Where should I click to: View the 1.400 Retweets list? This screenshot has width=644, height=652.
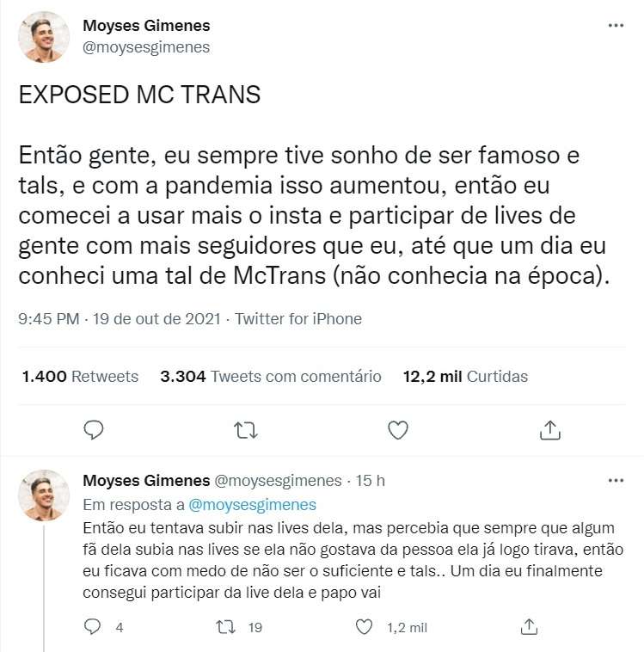(80, 376)
